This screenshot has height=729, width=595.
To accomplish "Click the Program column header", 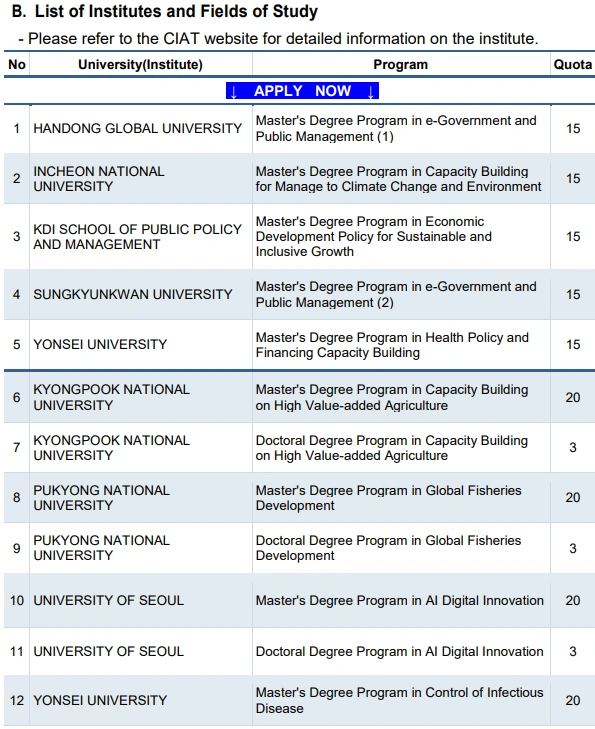I will [401, 65].
